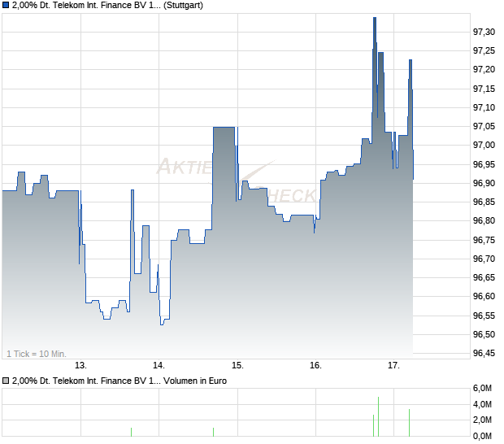Click the highest price spike on the chart
Screen dimensions: 504x444
[x=374, y=19]
